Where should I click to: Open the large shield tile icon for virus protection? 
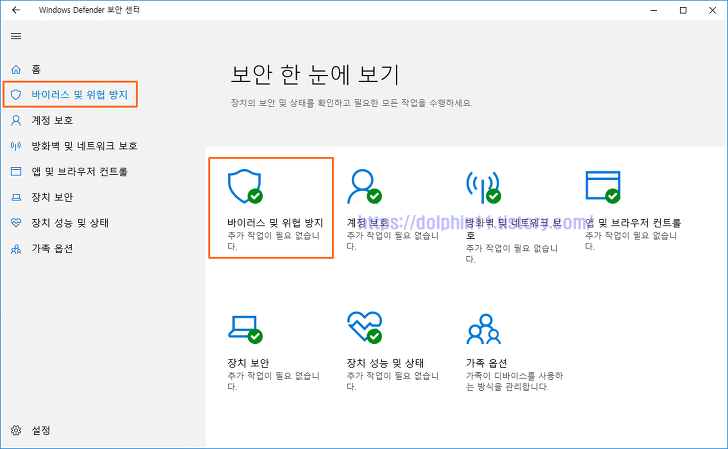pyautogui.click(x=245, y=186)
